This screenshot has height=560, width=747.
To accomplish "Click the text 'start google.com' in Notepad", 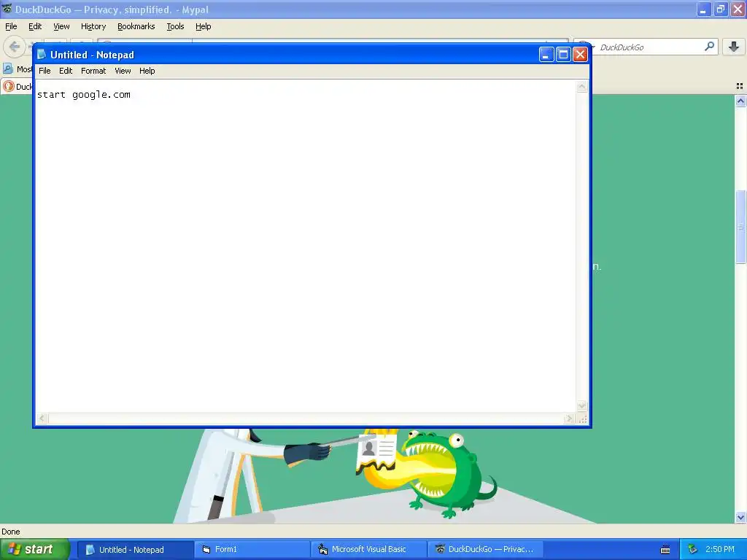I will [x=84, y=95].
